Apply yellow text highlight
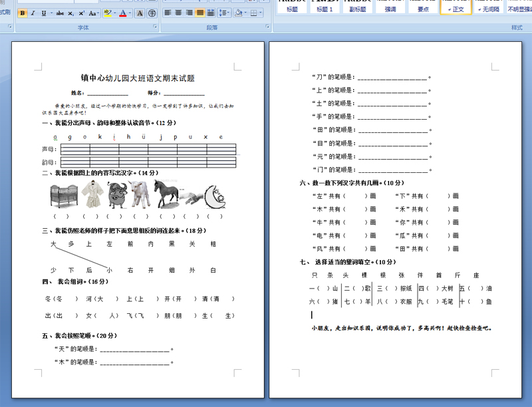532x407 pixels. coord(108,13)
